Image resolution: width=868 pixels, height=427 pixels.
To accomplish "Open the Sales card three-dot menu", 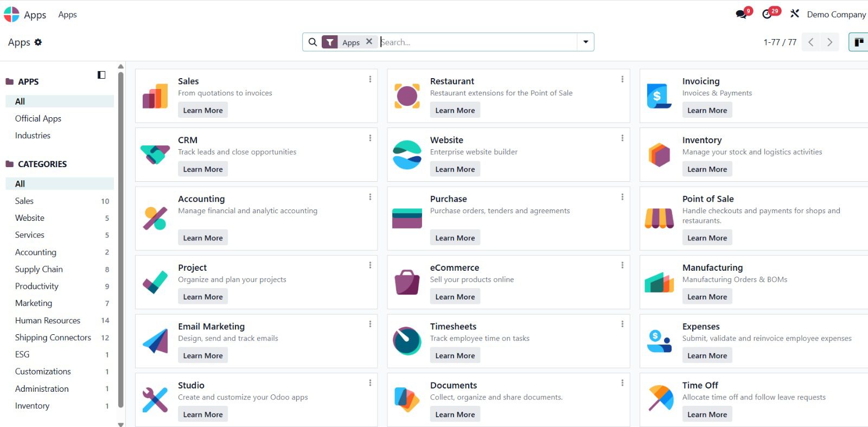I will [x=370, y=79].
